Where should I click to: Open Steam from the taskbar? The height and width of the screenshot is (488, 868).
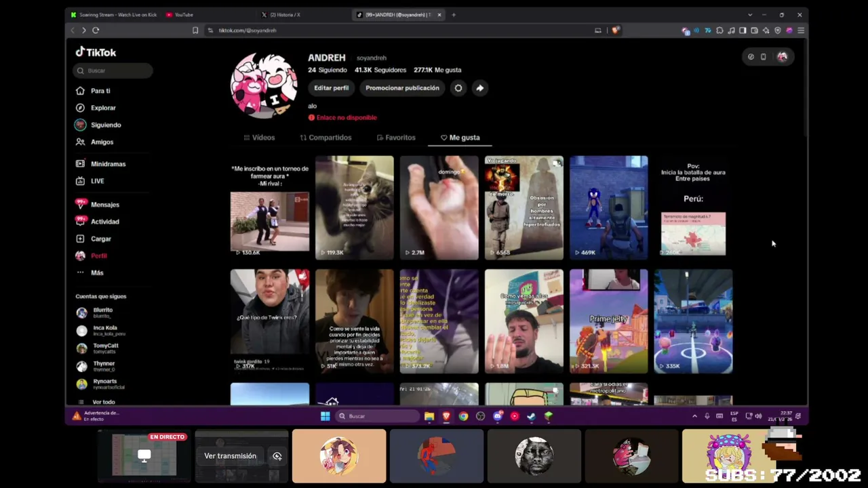[x=531, y=416]
